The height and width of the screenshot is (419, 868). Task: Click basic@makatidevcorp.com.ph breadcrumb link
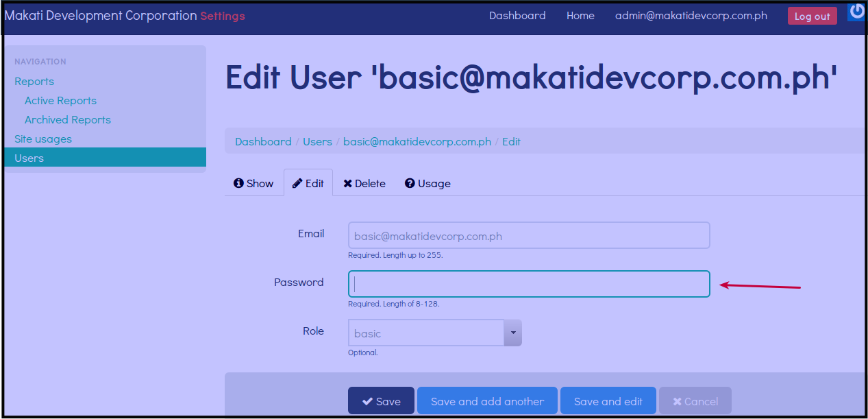coord(417,141)
